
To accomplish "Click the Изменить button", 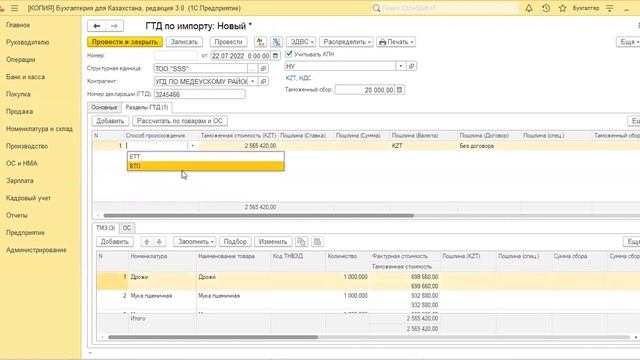I will tap(273, 242).
